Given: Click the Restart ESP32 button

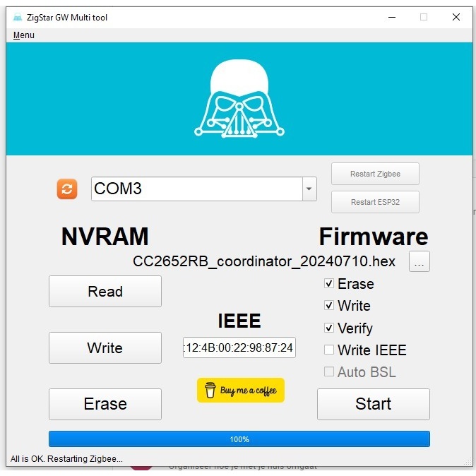Looking at the screenshot, I should click(375, 202).
